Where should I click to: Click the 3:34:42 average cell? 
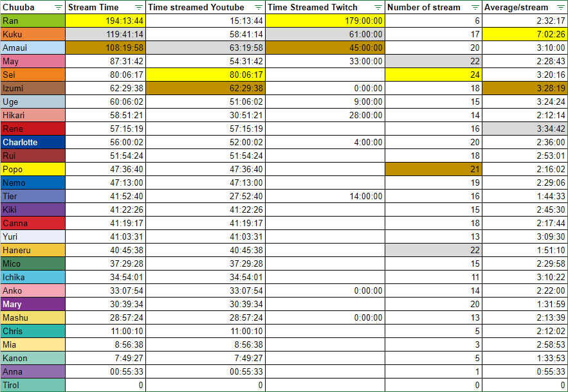tap(525, 129)
